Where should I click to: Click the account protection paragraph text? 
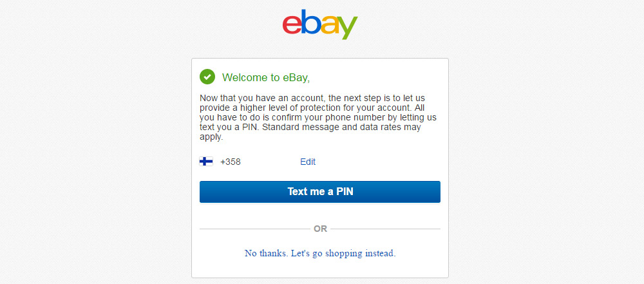(319, 118)
